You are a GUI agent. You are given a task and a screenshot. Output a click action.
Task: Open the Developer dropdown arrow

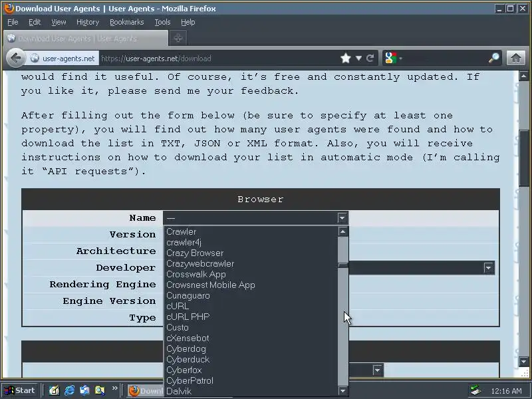tap(488, 268)
